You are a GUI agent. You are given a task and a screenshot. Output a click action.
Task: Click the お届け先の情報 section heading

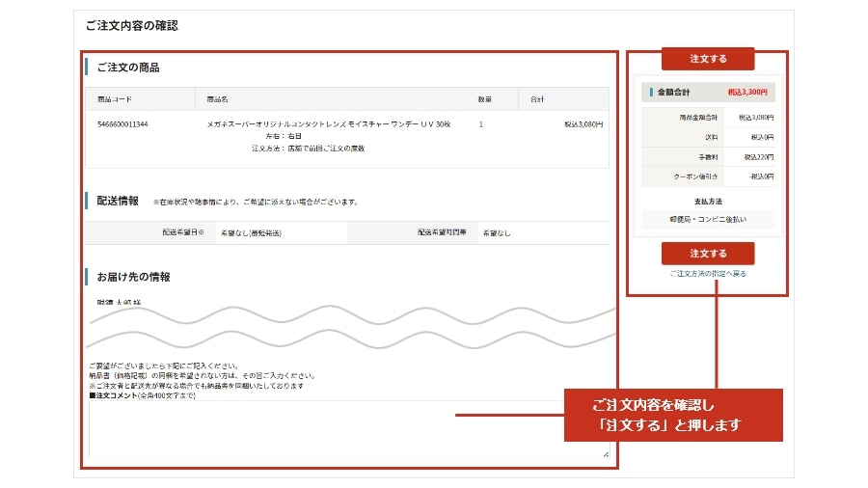click(133, 277)
